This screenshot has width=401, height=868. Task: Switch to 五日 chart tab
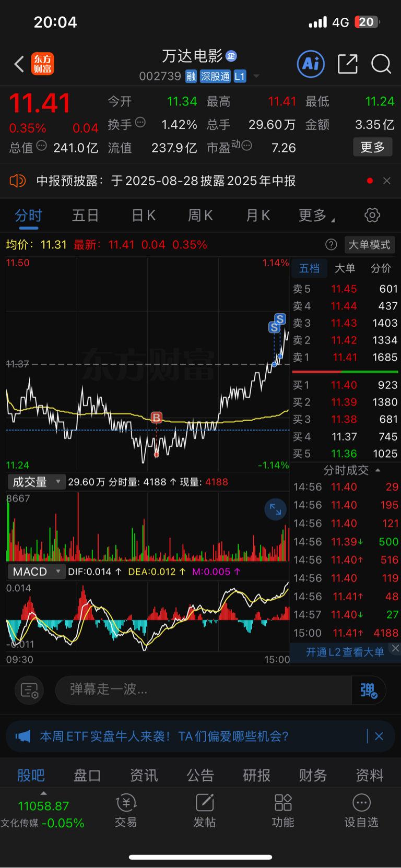[x=85, y=216]
